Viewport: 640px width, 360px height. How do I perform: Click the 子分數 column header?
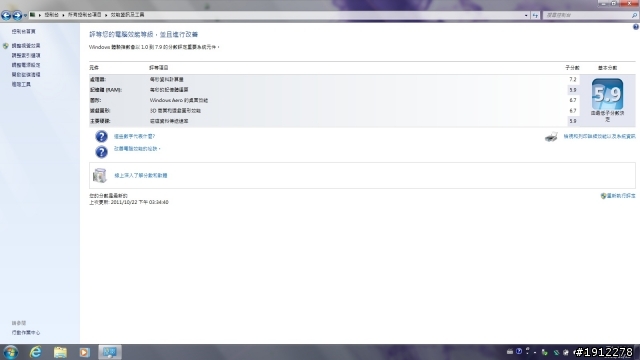572,68
